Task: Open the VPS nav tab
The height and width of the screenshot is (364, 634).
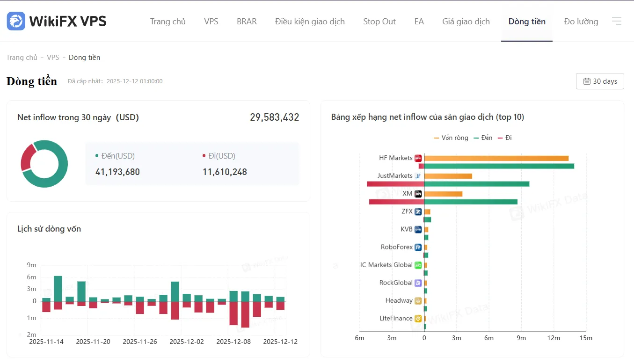Action: click(211, 22)
